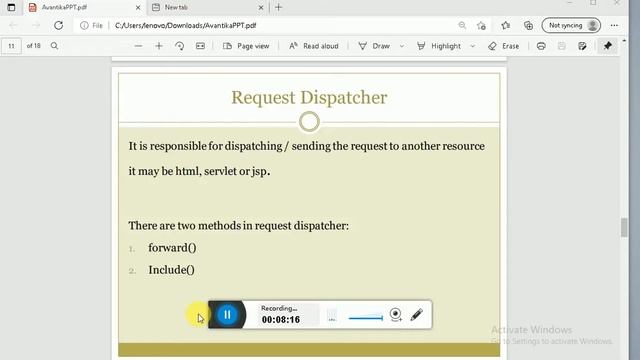
Task: Click the file info icon in address bar
Action: [x=84, y=25]
